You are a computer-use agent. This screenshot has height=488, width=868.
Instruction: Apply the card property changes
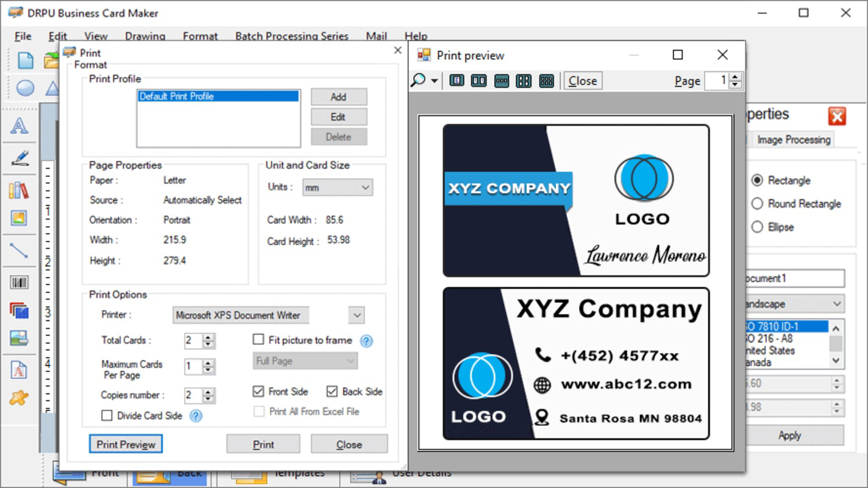click(789, 436)
